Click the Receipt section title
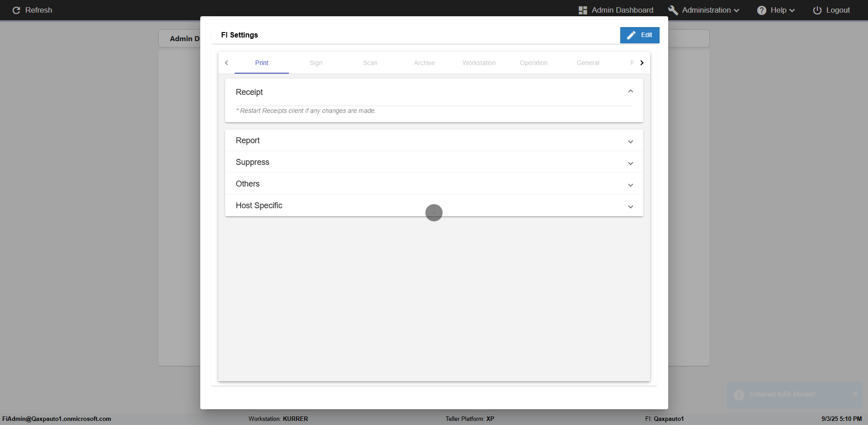 (249, 92)
